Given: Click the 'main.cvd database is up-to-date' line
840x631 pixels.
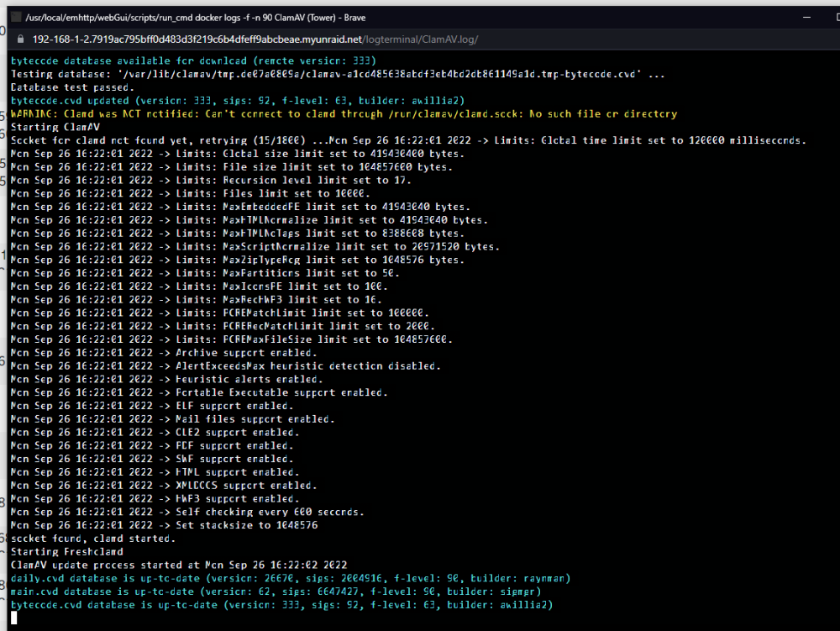Looking at the screenshot, I should (x=276, y=592).
